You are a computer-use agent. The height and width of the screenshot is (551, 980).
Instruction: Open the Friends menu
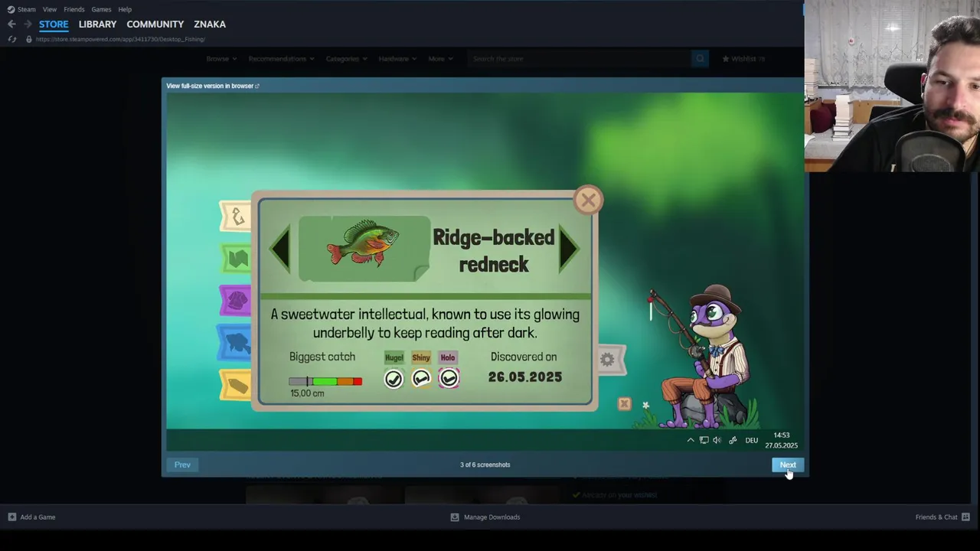pyautogui.click(x=74, y=9)
